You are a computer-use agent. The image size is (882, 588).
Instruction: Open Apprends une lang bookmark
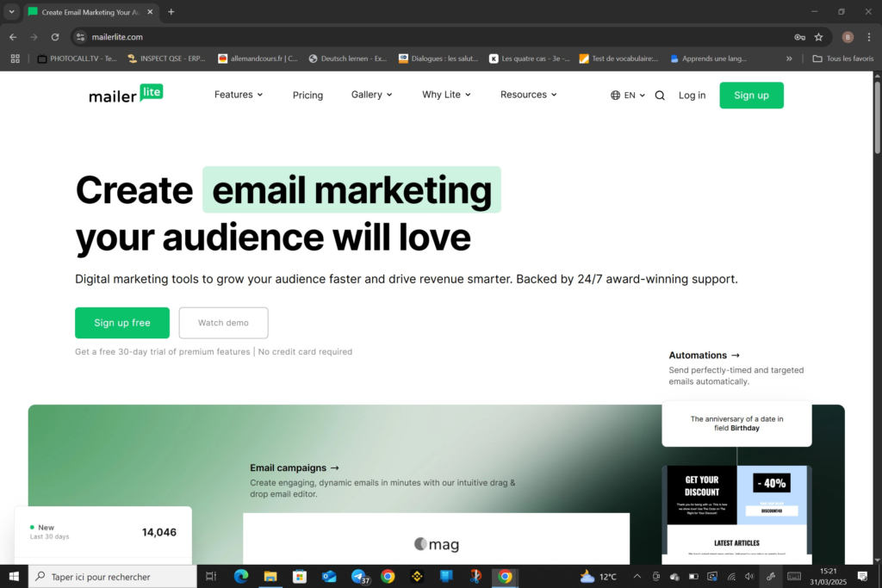708,59
